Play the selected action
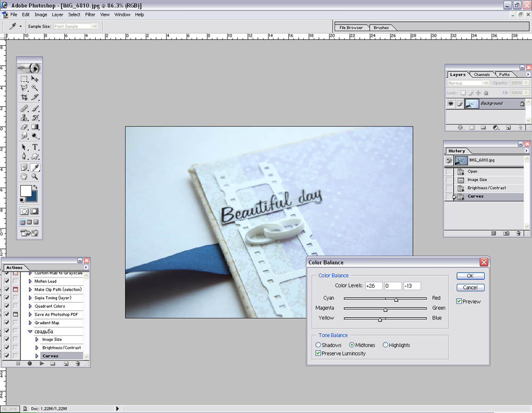Viewport: 532px width, 413px height. point(41,364)
